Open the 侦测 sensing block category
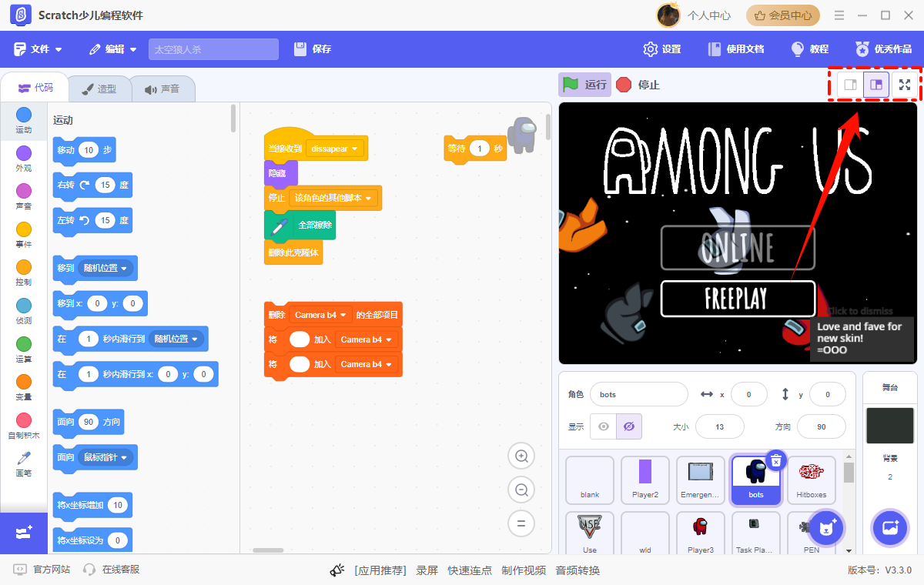This screenshot has width=924, height=585. [24, 312]
